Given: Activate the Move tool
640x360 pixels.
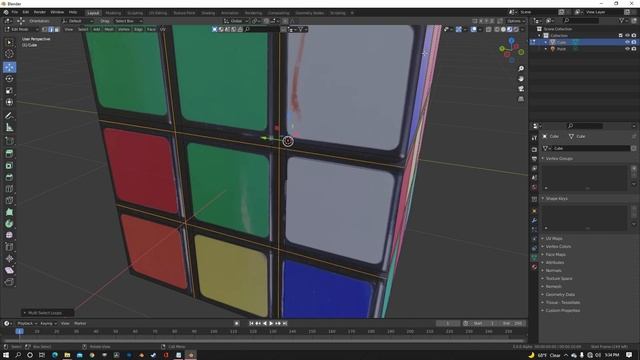Looking at the screenshot, I should pos(9,67).
